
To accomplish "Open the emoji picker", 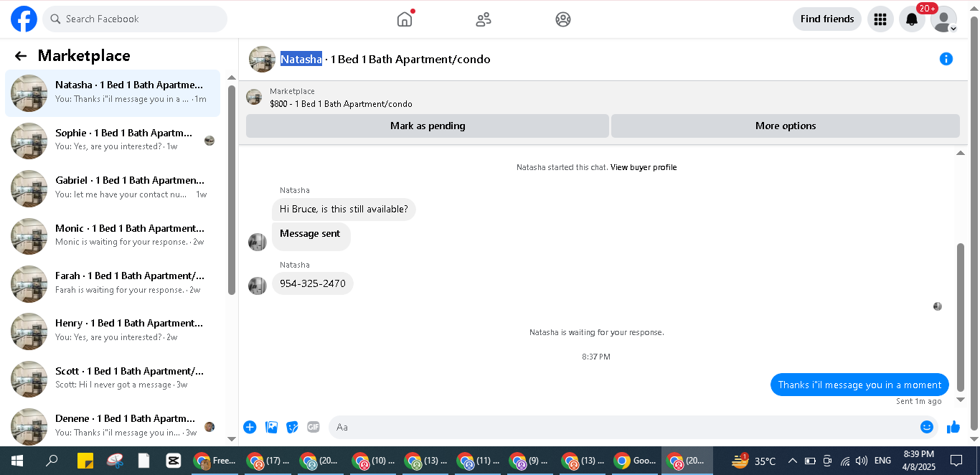I will [927, 427].
